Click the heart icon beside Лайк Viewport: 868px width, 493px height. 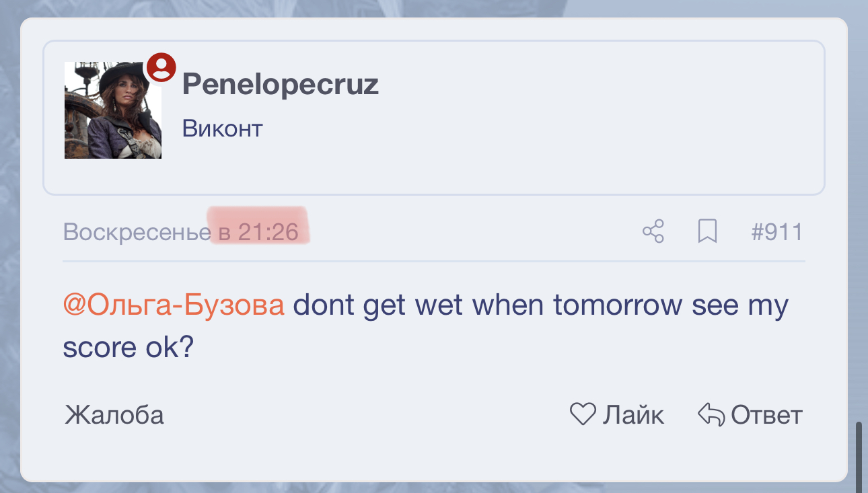[583, 414]
